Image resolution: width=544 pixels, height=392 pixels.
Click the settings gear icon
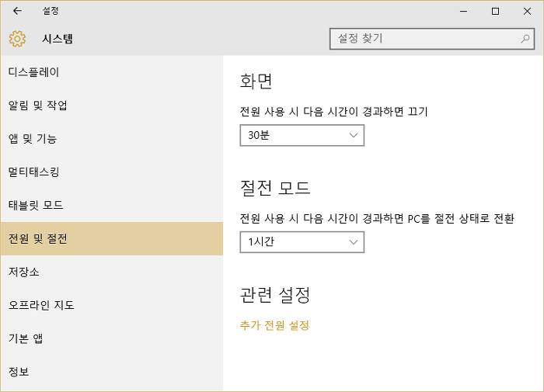[x=17, y=39]
